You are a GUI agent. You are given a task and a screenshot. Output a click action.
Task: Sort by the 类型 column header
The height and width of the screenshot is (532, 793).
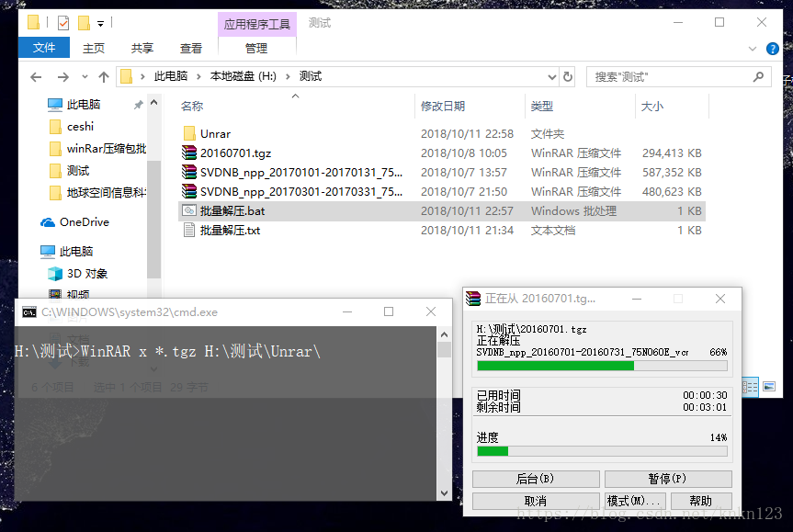[x=541, y=107]
